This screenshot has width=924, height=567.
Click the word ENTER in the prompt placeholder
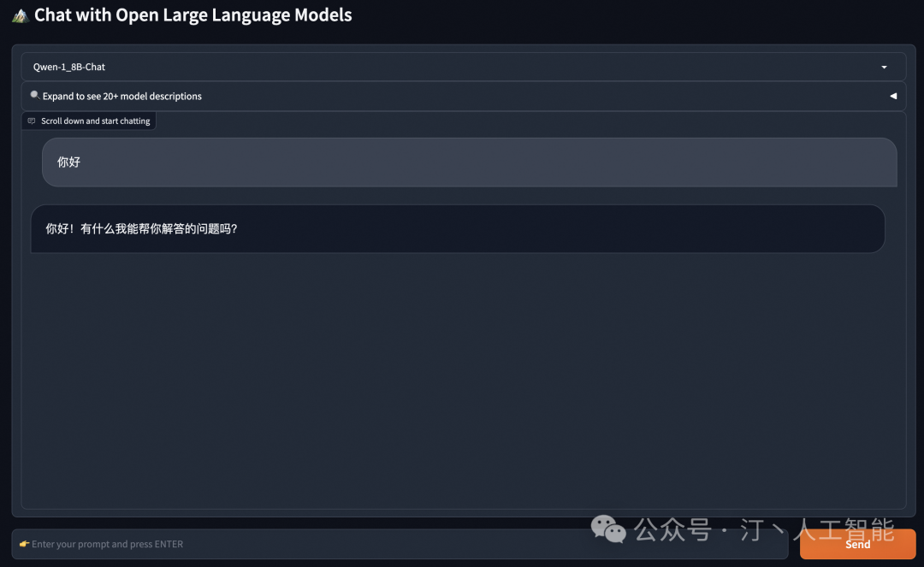click(x=169, y=544)
